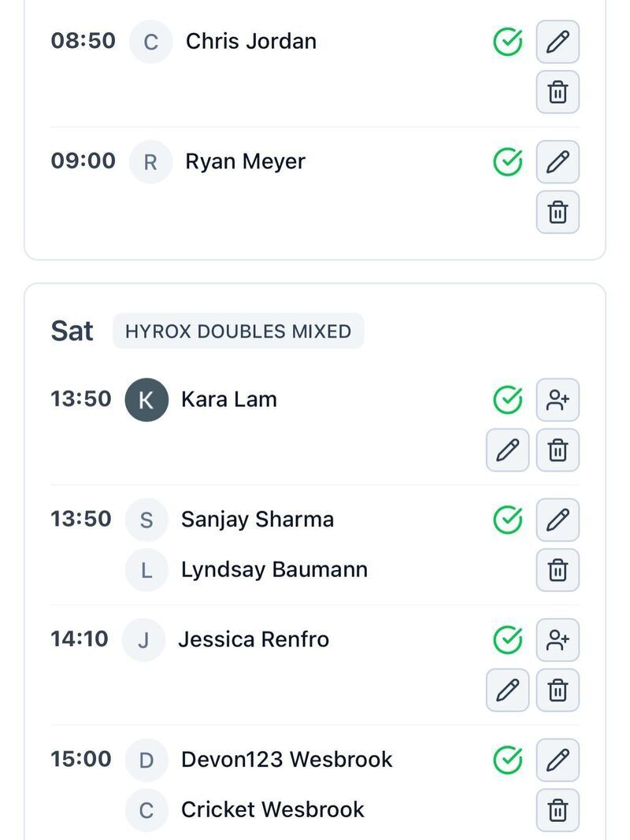
Task: Edit Chris Jordan's 08:50 entry
Action: [558, 42]
